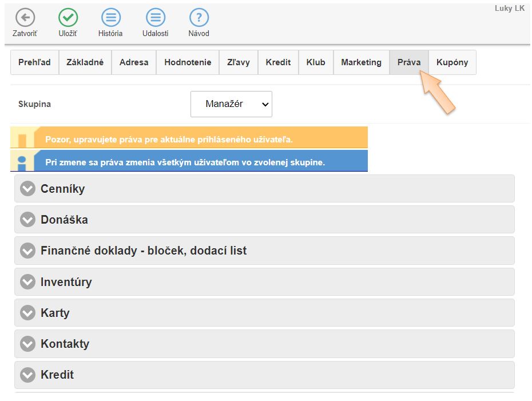Open the Skupina dropdown showing Manažér
This screenshot has height=401, width=532.
(231, 104)
